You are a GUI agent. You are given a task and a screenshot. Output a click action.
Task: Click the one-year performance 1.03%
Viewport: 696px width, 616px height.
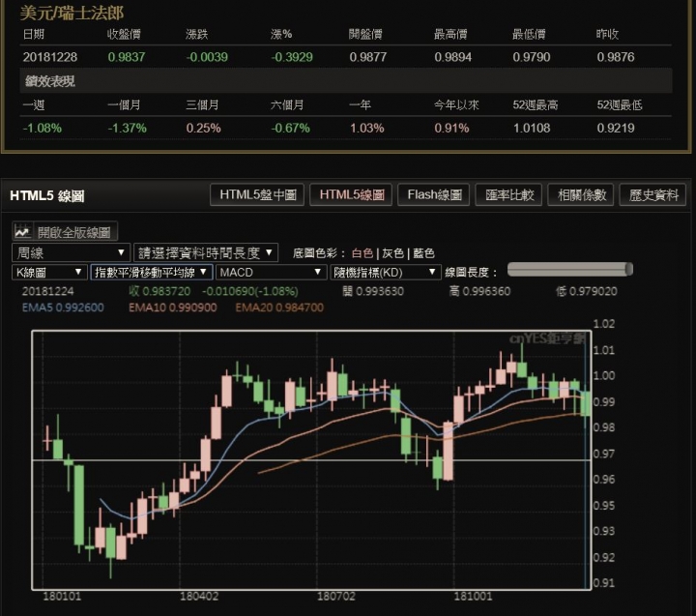point(367,128)
